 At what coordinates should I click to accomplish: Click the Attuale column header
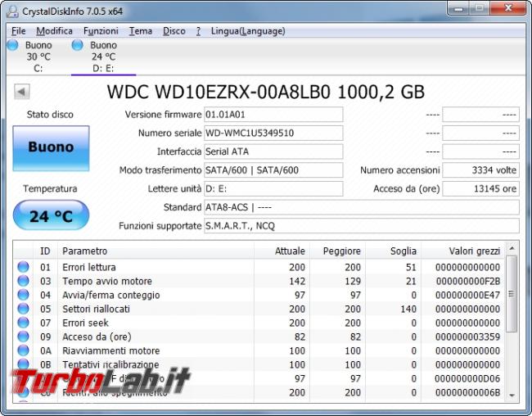(282, 251)
